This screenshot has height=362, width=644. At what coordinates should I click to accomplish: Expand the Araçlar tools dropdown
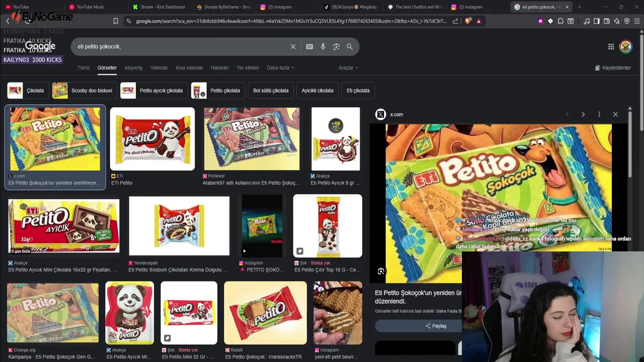click(348, 68)
